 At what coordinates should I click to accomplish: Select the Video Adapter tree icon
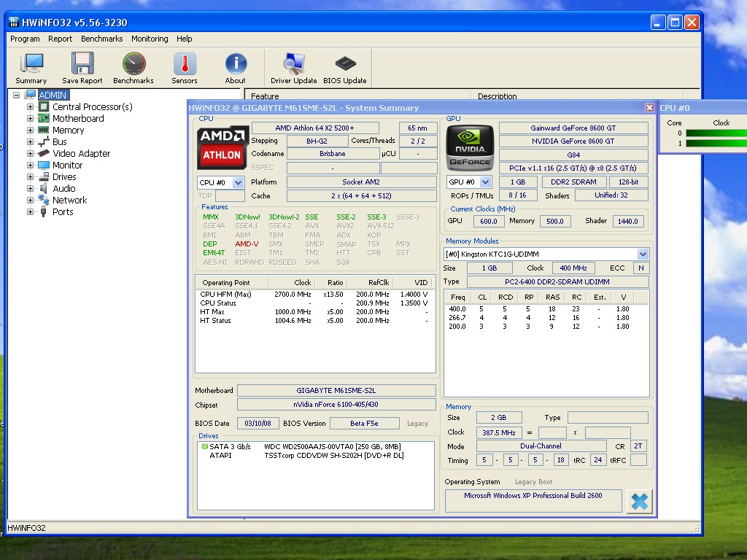tap(44, 153)
